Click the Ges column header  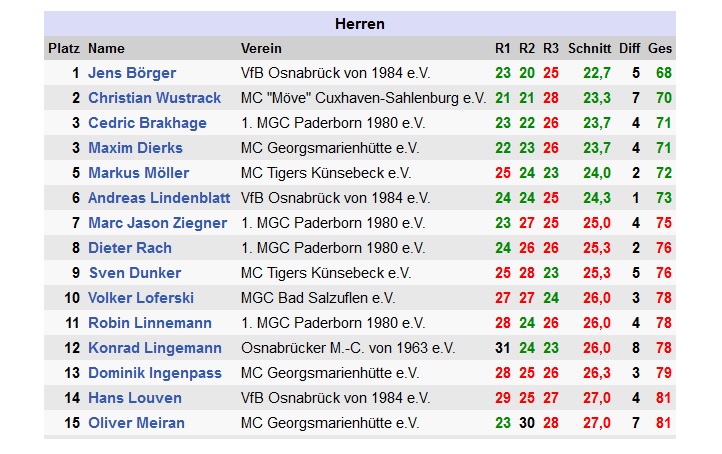pos(660,48)
